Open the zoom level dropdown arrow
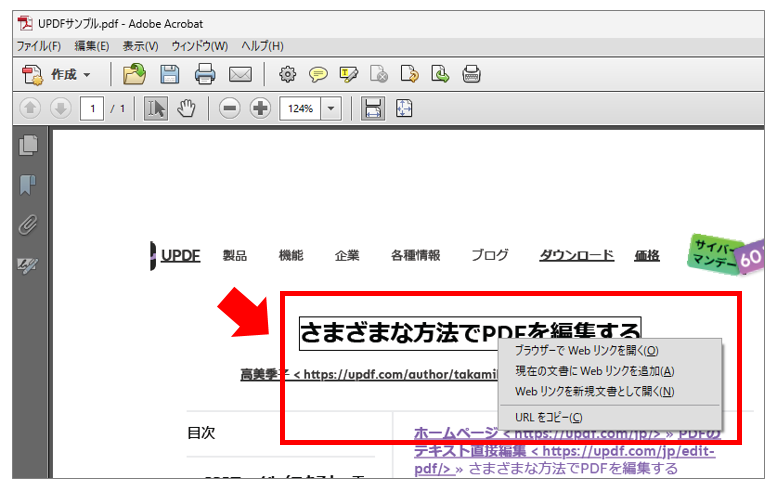The height and width of the screenshot is (485, 780). pos(331,108)
